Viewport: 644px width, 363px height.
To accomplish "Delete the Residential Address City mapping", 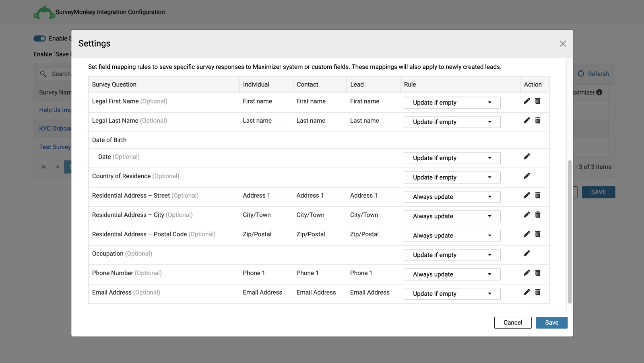I will tap(538, 214).
